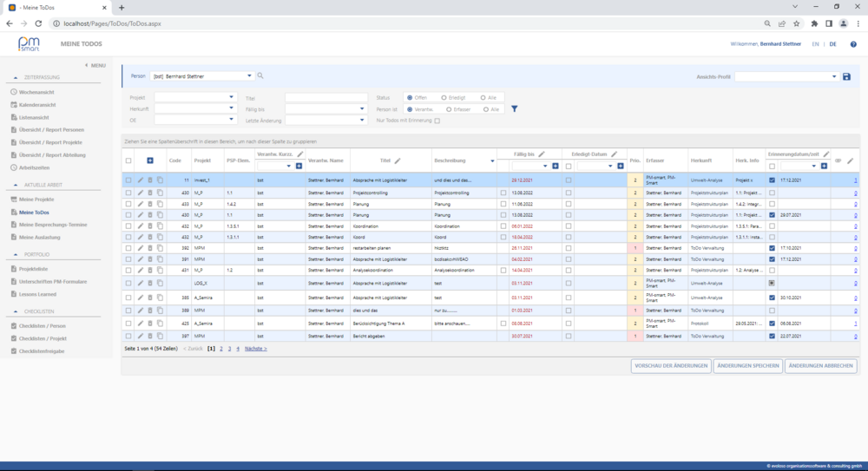This screenshot has width=868, height=471.
Task: Enable 'Nur Todos mit Erinnerung' checkbox
Action: click(x=437, y=121)
